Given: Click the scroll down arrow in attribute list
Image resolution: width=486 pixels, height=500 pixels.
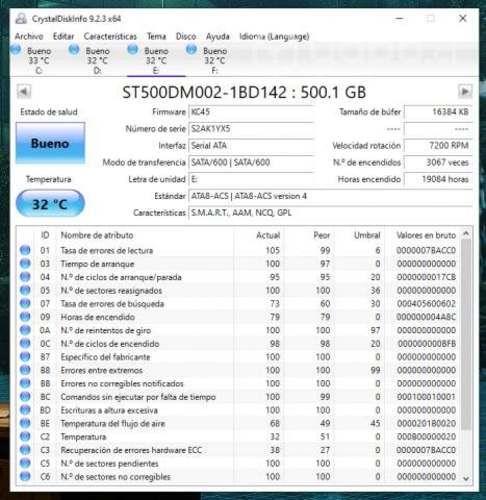Looking at the screenshot, I should [x=466, y=478].
